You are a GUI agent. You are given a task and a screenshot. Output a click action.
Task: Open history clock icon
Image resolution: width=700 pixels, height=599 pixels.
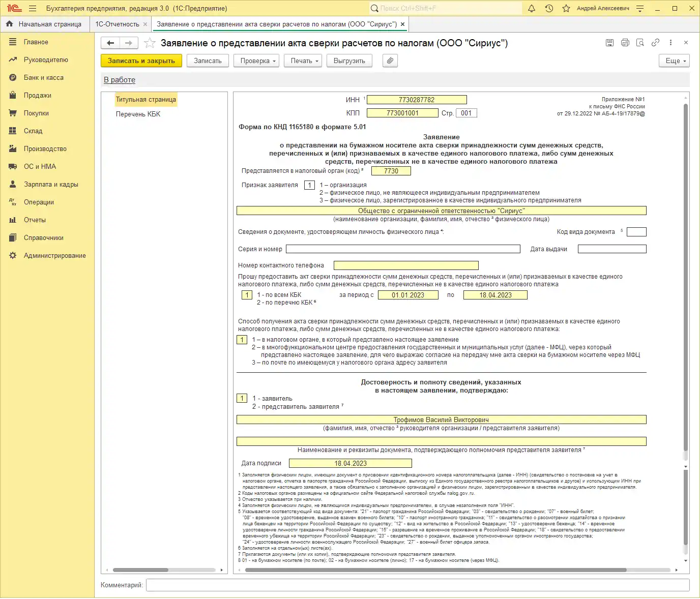[549, 8]
